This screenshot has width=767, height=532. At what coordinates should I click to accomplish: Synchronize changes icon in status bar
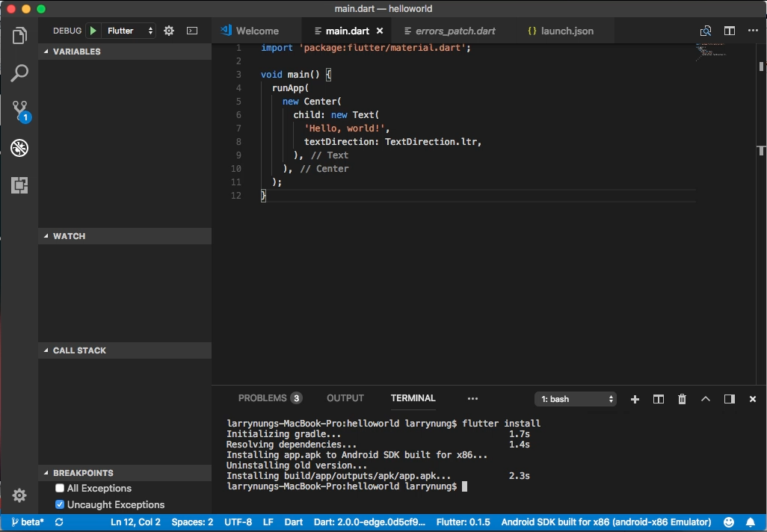click(59, 522)
